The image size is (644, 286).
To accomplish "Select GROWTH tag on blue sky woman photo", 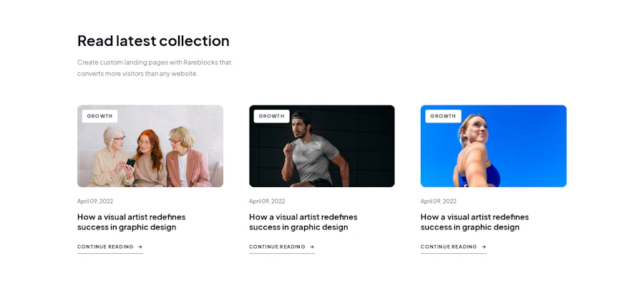I will 443,116.
